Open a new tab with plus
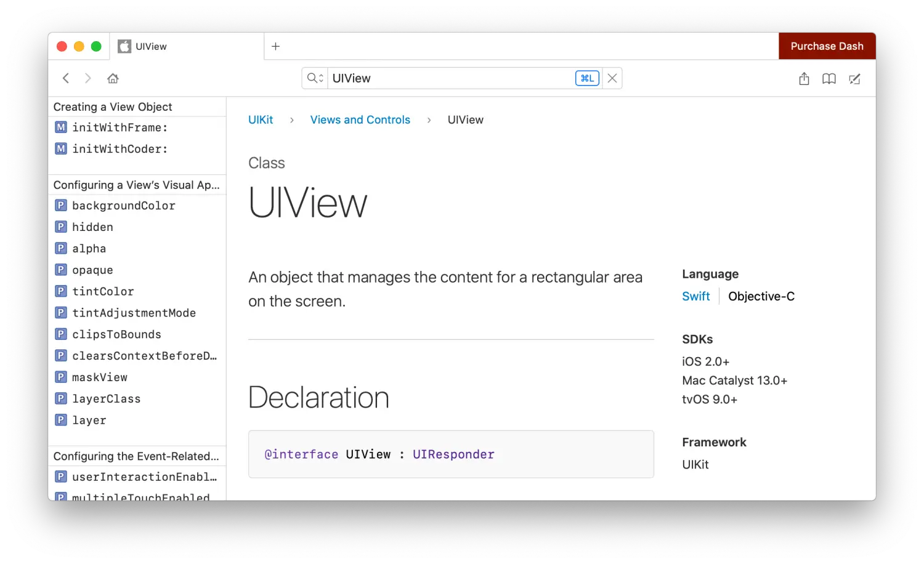The height and width of the screenshot is (564, 924). coord(276,46)
